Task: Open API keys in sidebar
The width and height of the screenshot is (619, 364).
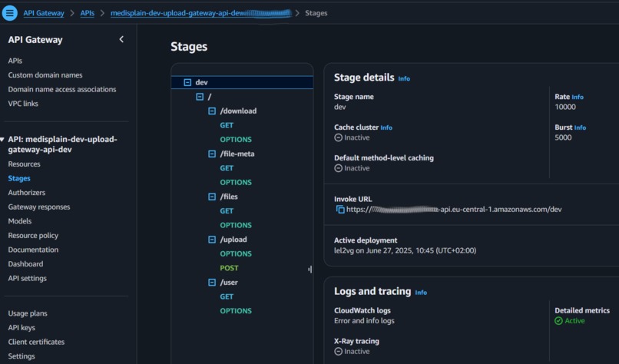Action: pyautogui.click(x=22, y=328)
